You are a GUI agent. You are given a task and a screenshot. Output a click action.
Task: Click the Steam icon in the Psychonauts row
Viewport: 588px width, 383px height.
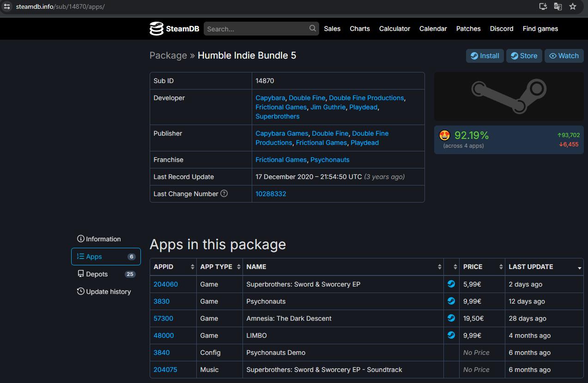pyautogui.click(x=451, y=301)
